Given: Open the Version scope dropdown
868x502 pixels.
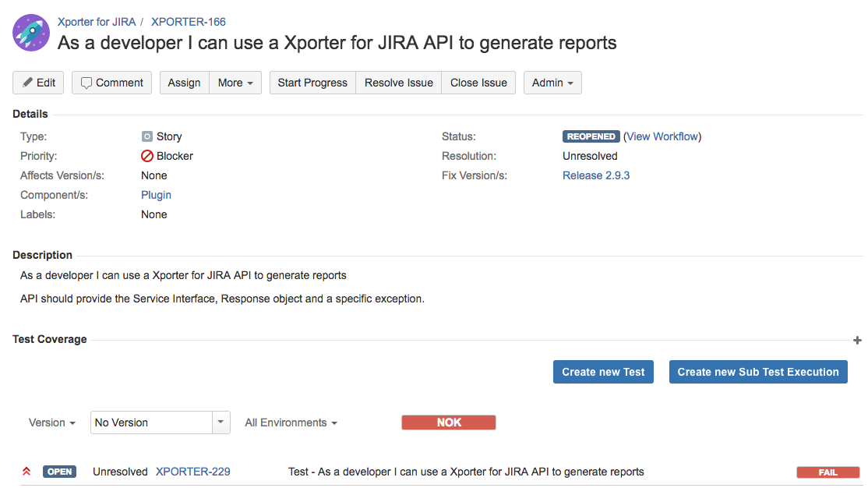Looking at the screenshot, I should coord(51,422).
